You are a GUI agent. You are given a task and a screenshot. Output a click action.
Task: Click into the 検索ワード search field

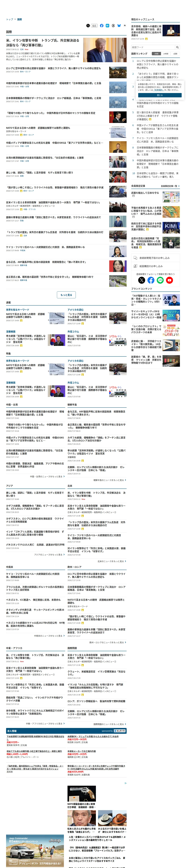[x=153, y=47]
